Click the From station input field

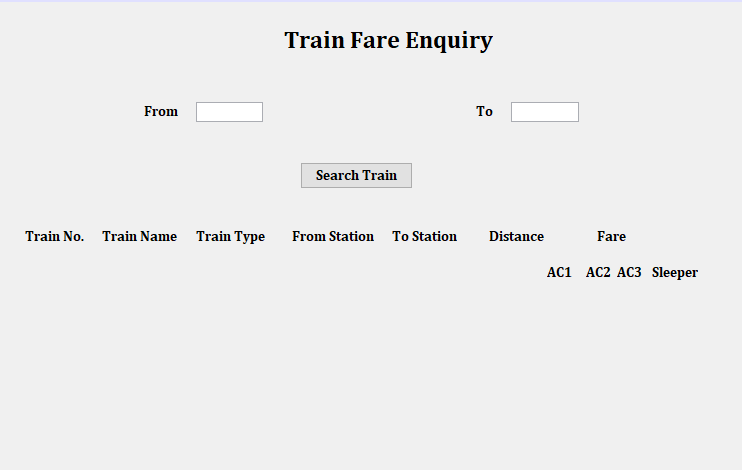coord(230,112)
